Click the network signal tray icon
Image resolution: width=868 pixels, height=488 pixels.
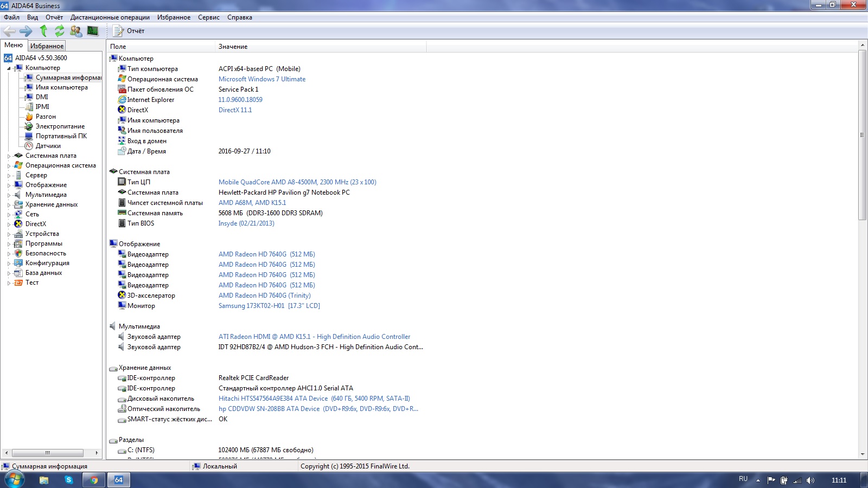(797, 480)
